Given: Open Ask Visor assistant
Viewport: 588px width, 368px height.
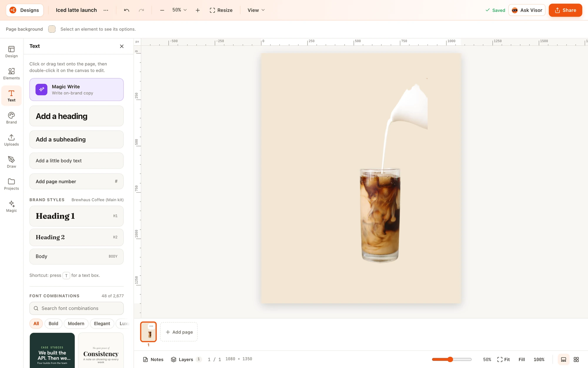Looking at the screenshot, I should coord(527,10).
